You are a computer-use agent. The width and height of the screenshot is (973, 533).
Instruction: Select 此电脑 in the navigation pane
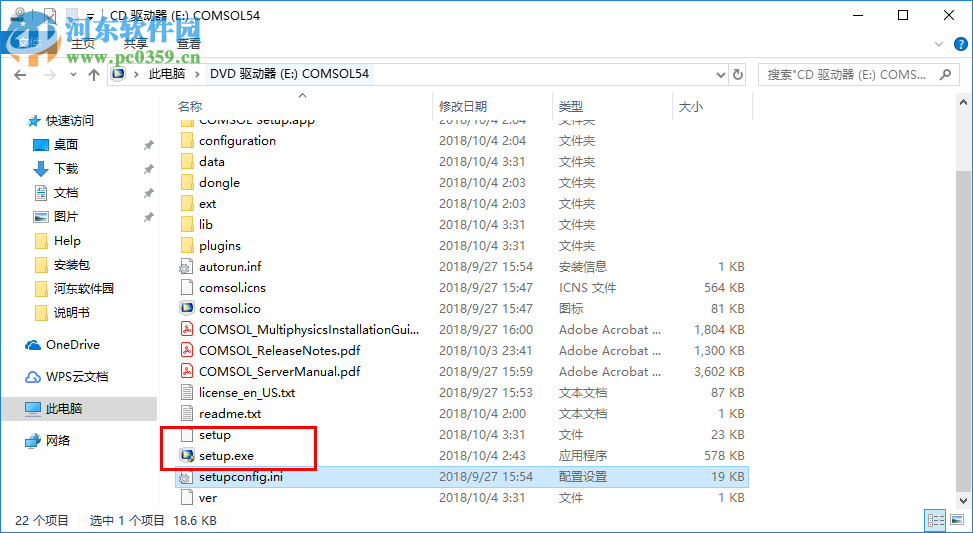(x=64, y=409)
